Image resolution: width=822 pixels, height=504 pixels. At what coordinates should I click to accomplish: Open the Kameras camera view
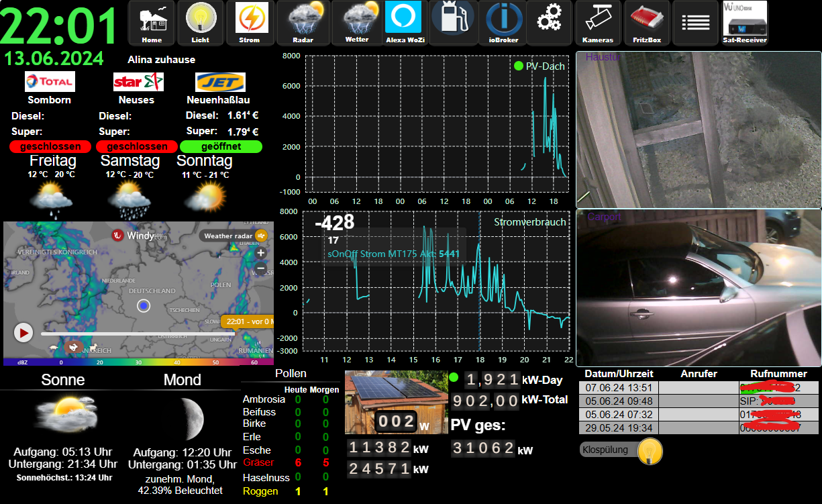[x=598, y=23]
